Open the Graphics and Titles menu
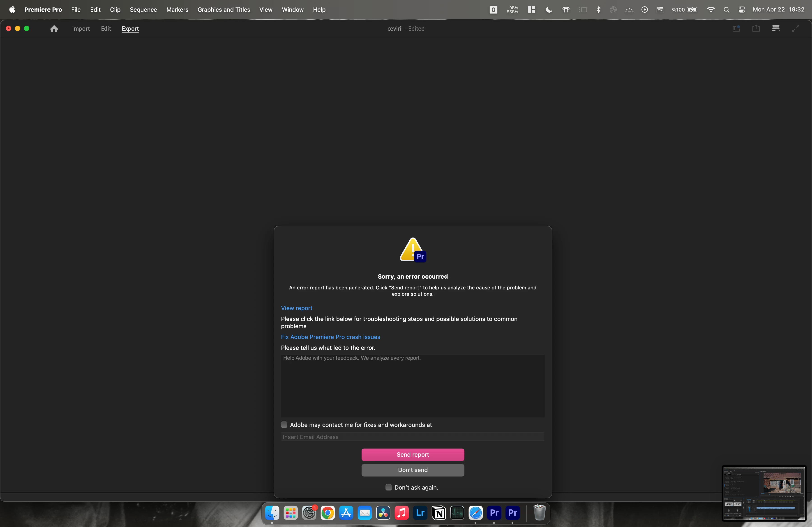812x527 pixels. pos(224,9)
